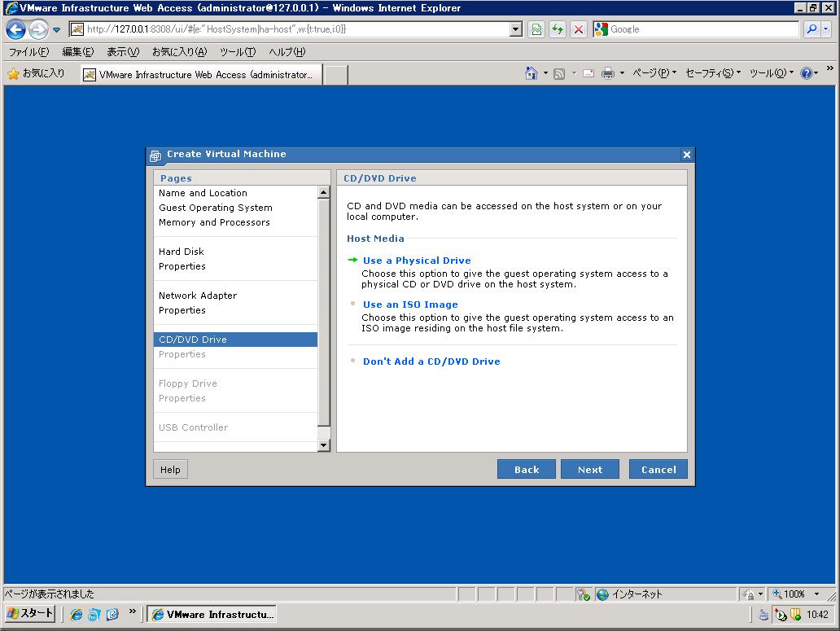Click the Next button

click(590, 469)
